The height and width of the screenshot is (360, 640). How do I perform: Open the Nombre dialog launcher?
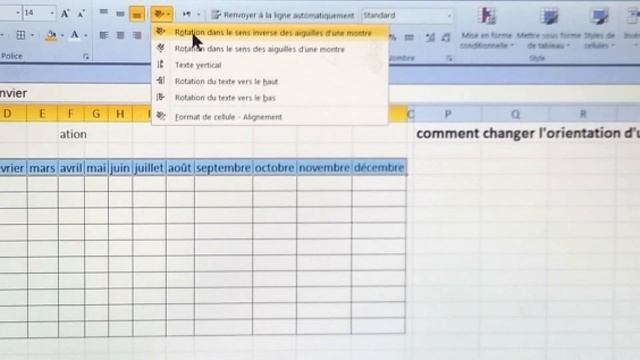pyautogui.click(x=449, y=58)
